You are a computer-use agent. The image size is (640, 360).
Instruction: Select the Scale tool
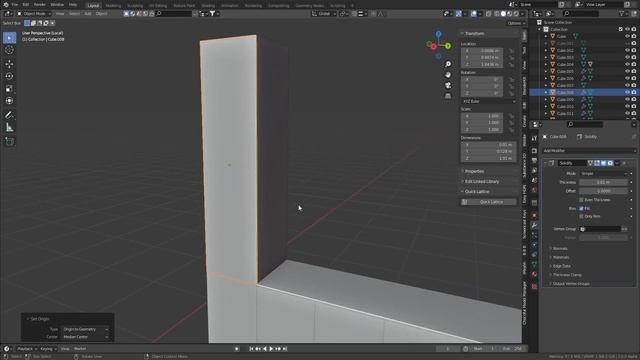tap(9, 89)
